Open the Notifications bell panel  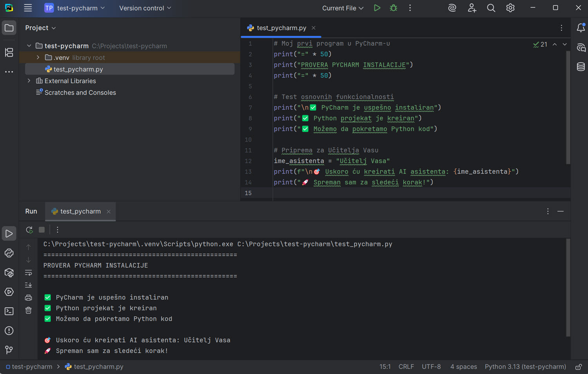click(x=581, y=28)
